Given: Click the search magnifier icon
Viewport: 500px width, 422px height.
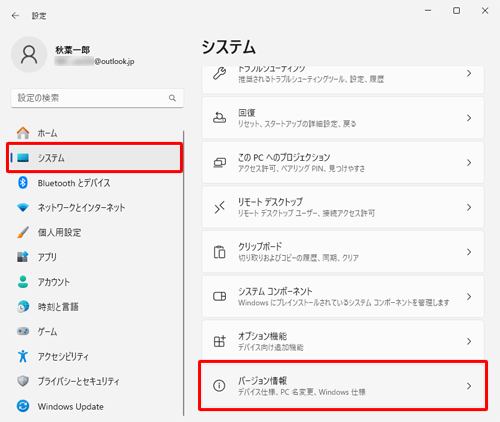Looking at the screenshot, I should pyautogui.click(x=172, y=98).
